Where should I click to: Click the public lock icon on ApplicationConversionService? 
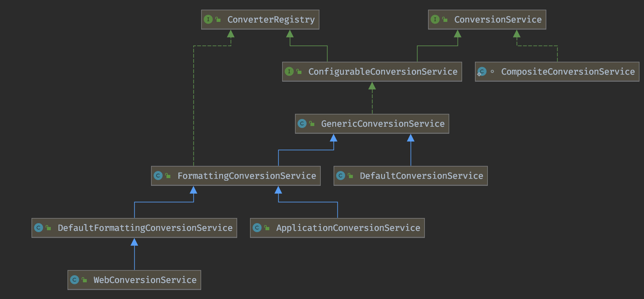(267, 228)
